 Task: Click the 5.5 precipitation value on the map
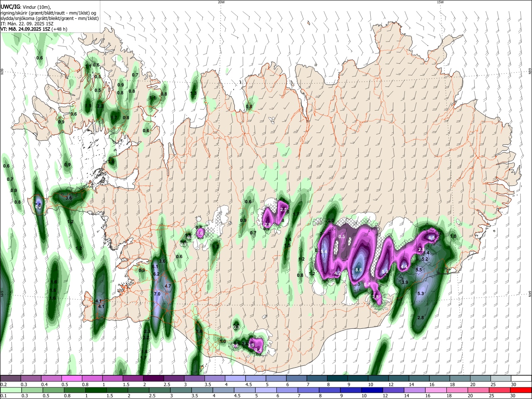(419, 270)
